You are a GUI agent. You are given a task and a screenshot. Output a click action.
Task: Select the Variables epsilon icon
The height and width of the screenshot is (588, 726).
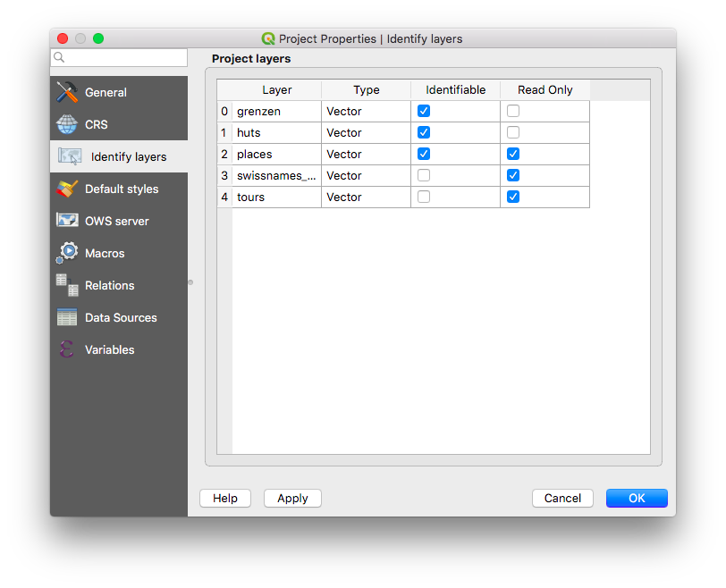pos(66,349)
